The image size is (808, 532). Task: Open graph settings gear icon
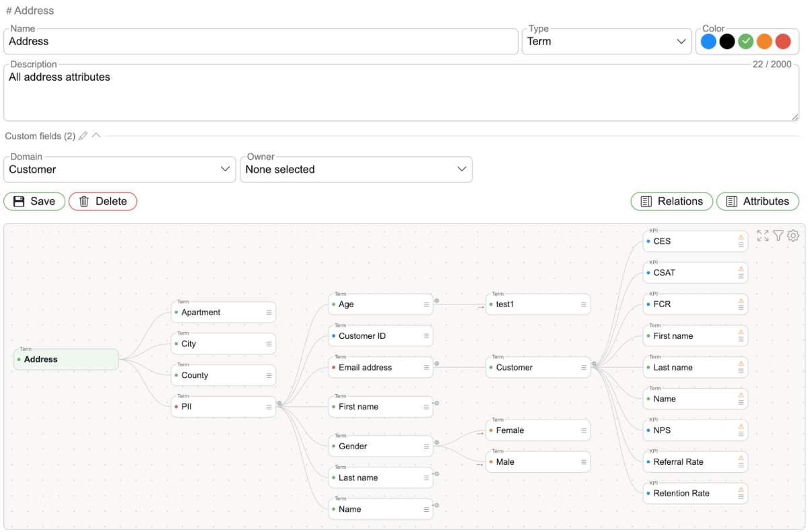(x=793, y=236)
